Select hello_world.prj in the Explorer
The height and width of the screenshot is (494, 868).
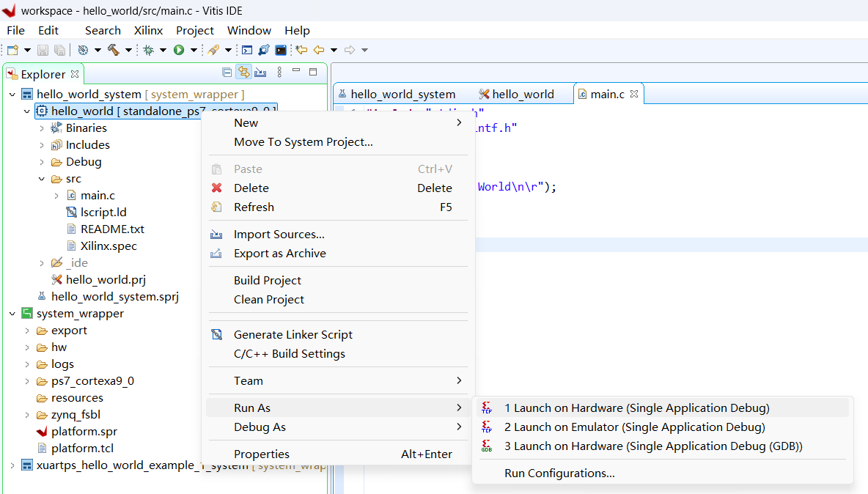click(105, 280)
